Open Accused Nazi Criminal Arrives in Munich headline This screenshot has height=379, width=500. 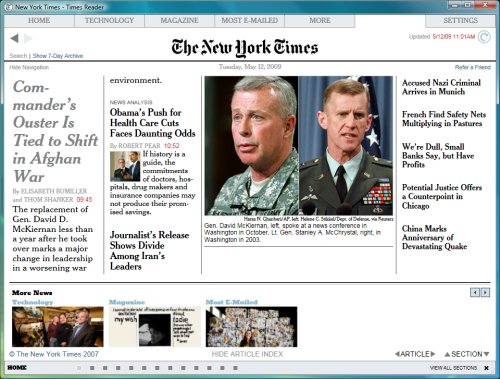(x=441, y=87)
